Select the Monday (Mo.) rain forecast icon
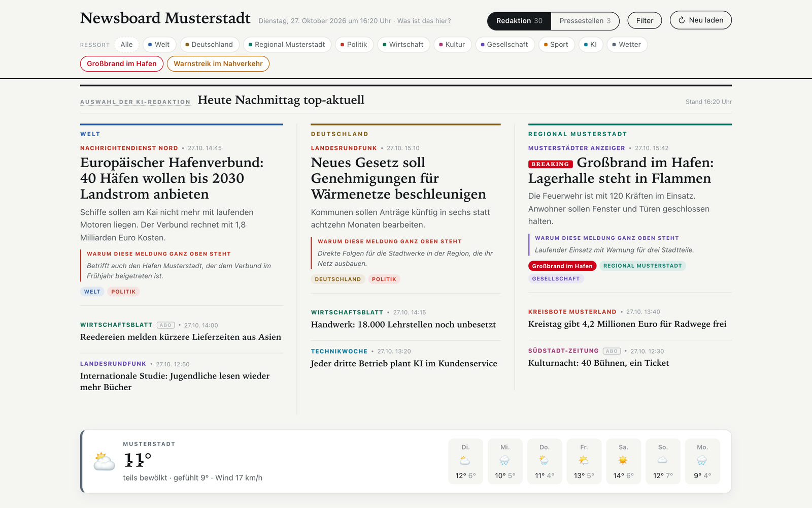The image size is (812, 508). pos(702,460)
